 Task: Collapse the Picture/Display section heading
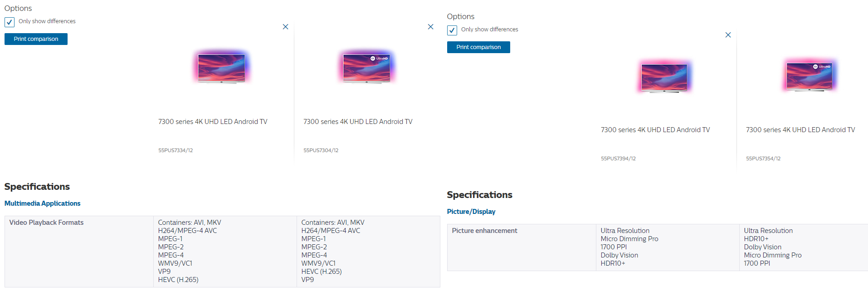click(x=471, y=212)
